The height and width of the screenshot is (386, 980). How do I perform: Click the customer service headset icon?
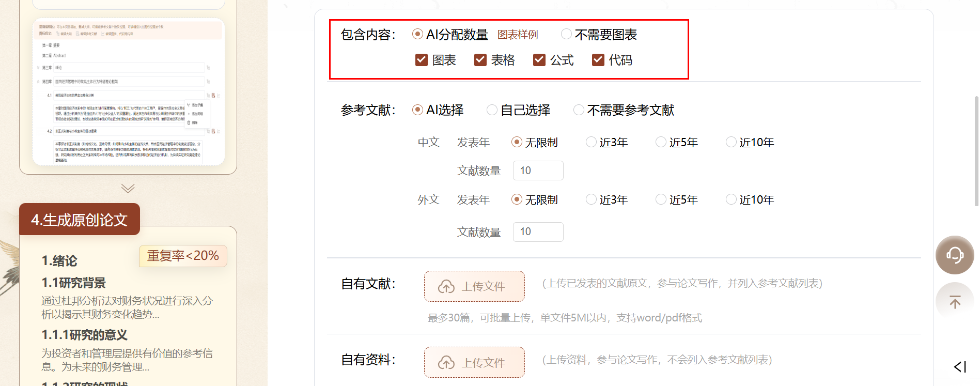tap(955, 255)
